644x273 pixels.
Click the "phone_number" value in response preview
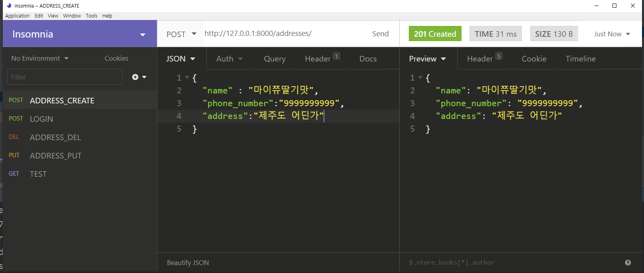(x=548, y=103)
